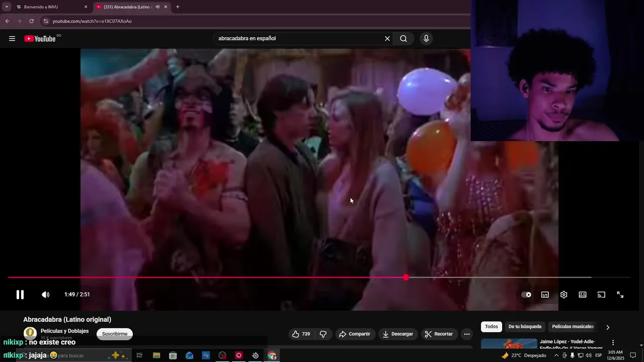The height and width of the screenshot is (362, 644).
Task: Click the AI sparkle icon in taskbar search
Action: 118,355
